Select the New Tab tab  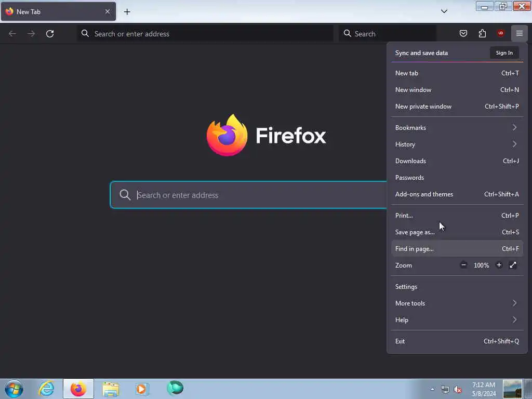point(58,11)
